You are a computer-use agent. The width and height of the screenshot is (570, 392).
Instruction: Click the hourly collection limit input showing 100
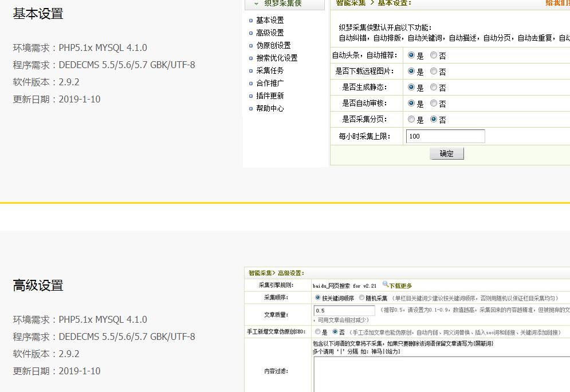[x=446, y=136]
